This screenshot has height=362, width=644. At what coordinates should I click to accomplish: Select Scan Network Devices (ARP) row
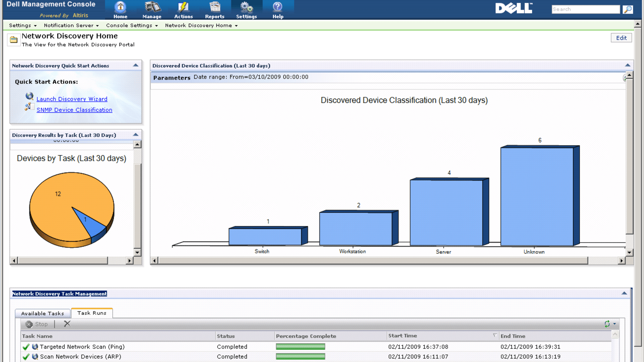coord(316,357)
